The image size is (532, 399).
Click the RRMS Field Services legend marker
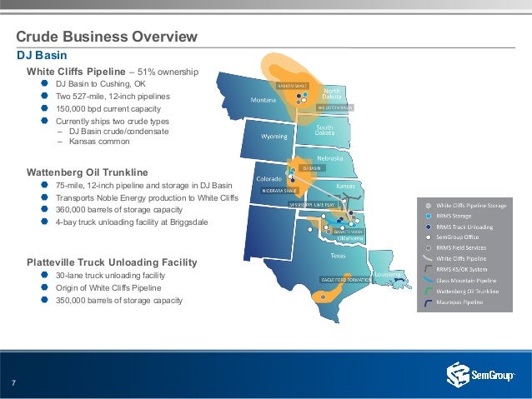tap(429, 247)
